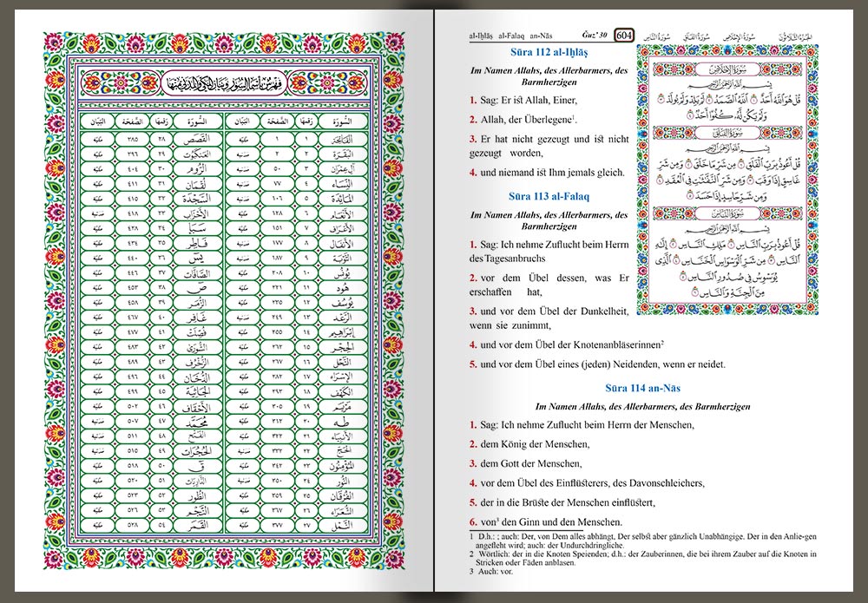
Task: Select the index entry "يس"
Action: coord(196,259)
